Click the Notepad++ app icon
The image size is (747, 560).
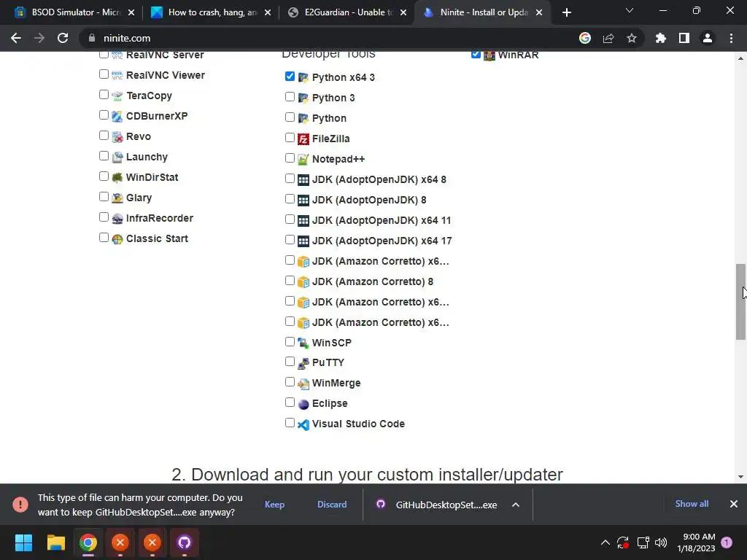tap(303, 160)
